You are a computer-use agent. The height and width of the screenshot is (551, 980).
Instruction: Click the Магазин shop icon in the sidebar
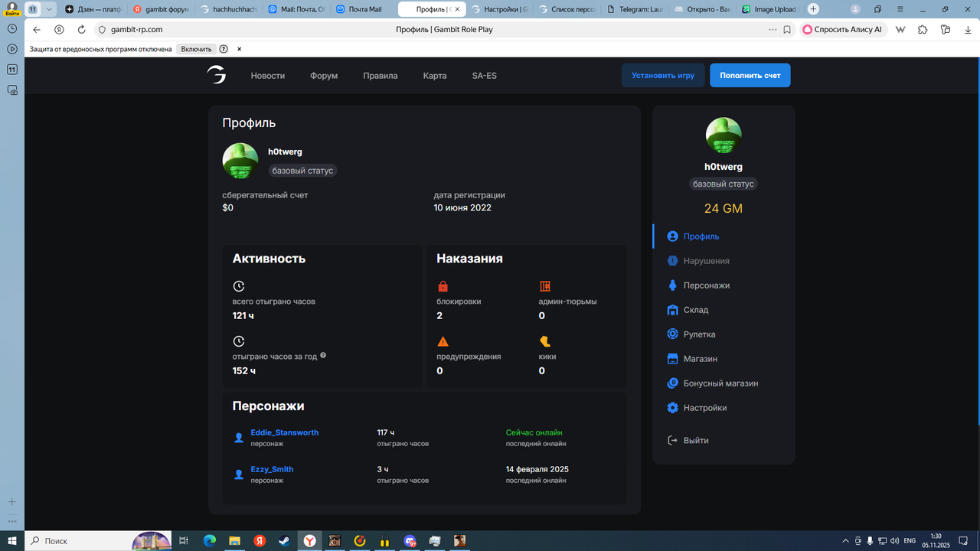(672, 359)
